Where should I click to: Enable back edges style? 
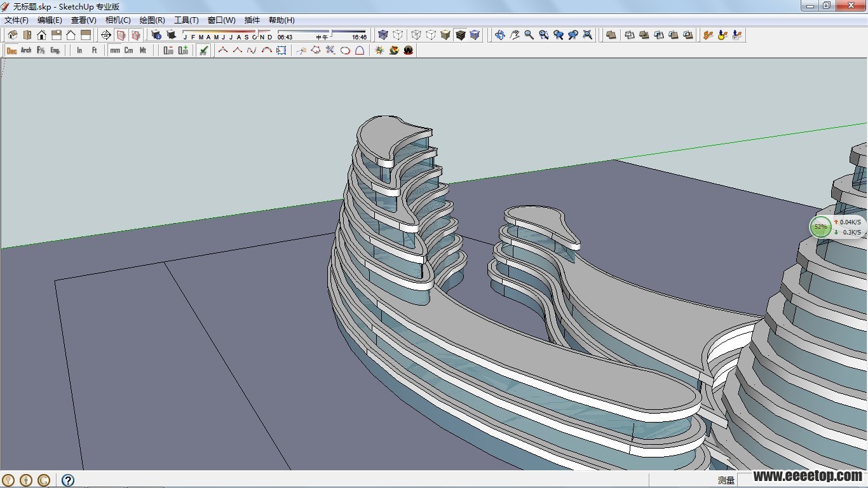pyautogui.click(x=398, y=35)
